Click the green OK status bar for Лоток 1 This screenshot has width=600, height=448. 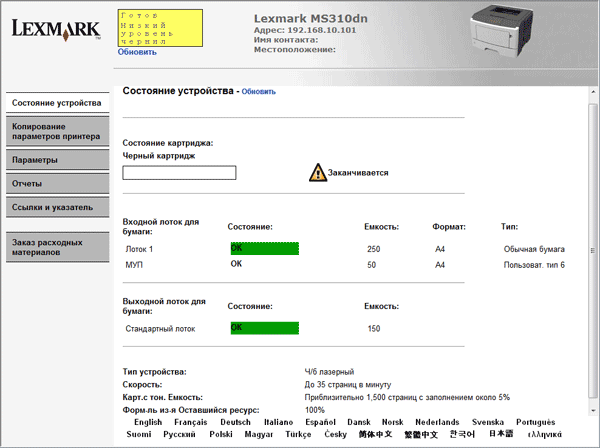click(264, 248)
